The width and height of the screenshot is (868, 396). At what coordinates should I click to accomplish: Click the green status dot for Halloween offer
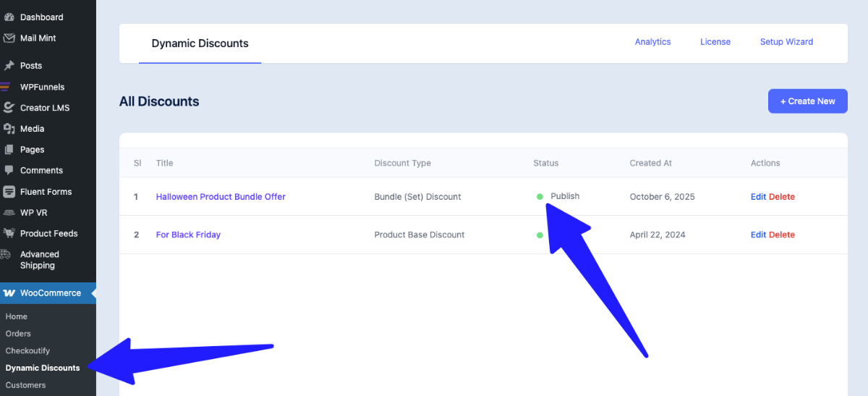coord(540,197)
